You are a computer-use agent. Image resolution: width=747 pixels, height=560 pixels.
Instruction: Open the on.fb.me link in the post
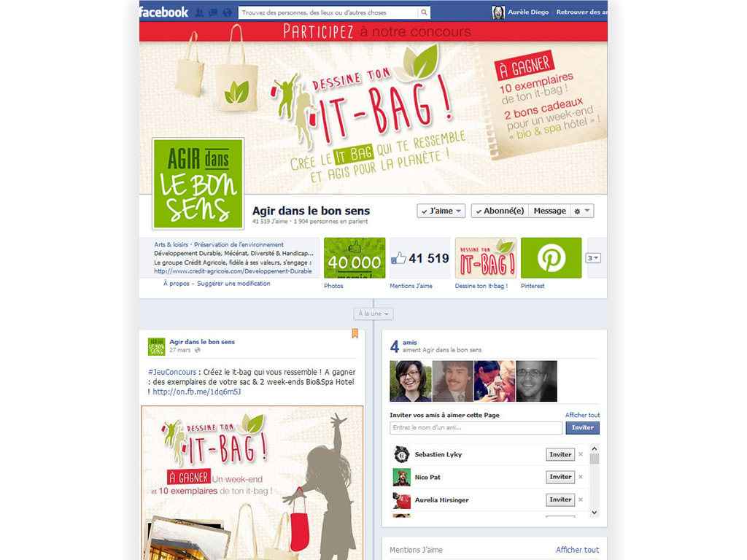(x=197, y=392)
